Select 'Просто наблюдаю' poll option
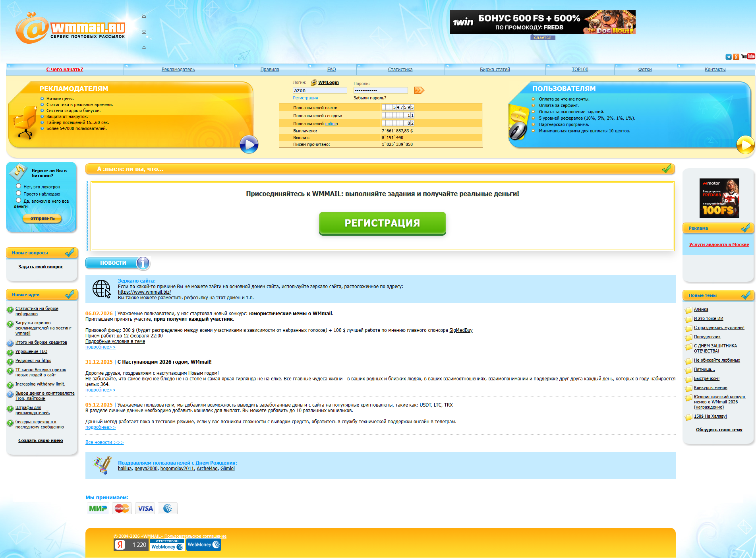 [18, 193]
